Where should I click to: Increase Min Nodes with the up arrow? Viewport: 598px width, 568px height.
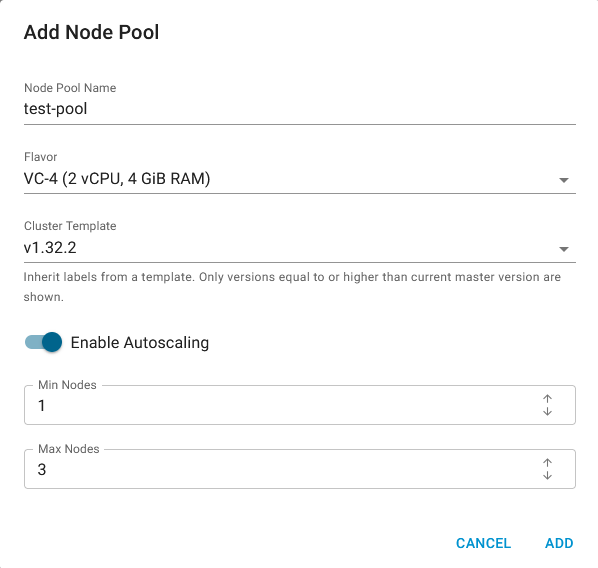click(x=547, y=399)
